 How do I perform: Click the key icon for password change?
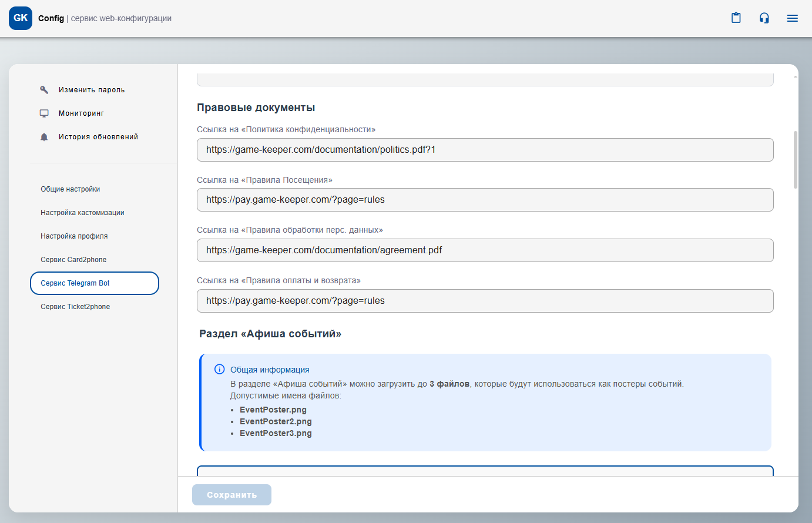[x=44, y=90]
